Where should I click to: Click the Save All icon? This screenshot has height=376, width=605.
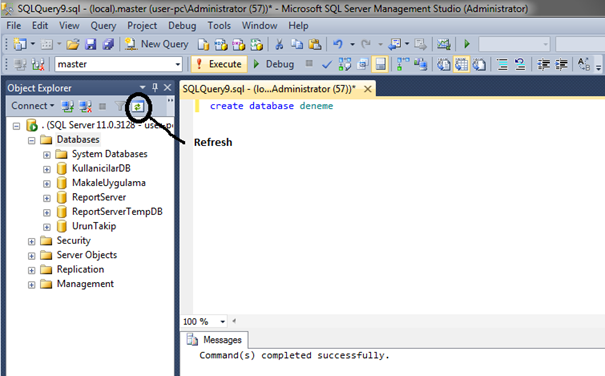pyautogui.click(x=108, y=44)
